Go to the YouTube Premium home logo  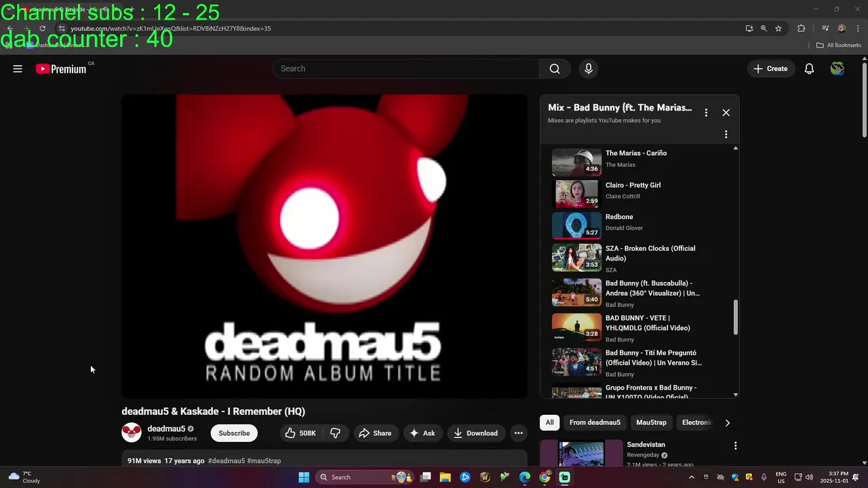pos(61,68)
